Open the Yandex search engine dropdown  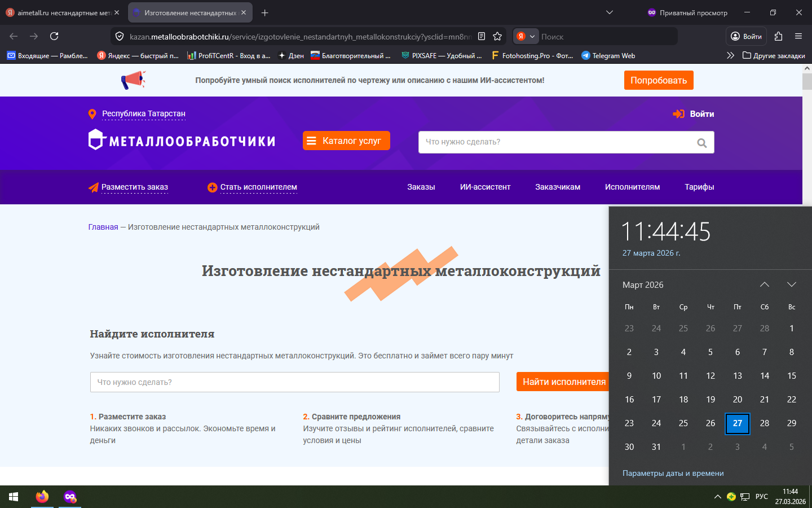pyautogui.click(x=526, y=36)
